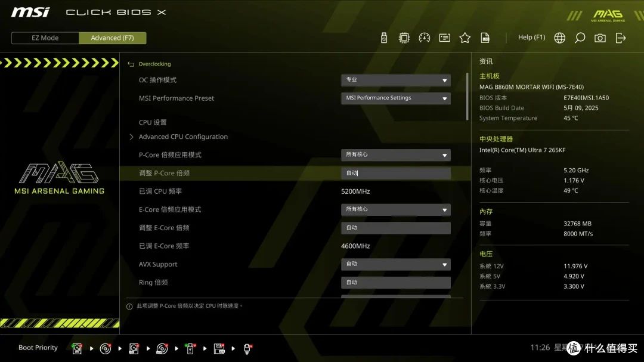The height and width of the screenshot is (362, 644).
Task: Select the USB key boot device icon
Action: (x=190, y=348)
